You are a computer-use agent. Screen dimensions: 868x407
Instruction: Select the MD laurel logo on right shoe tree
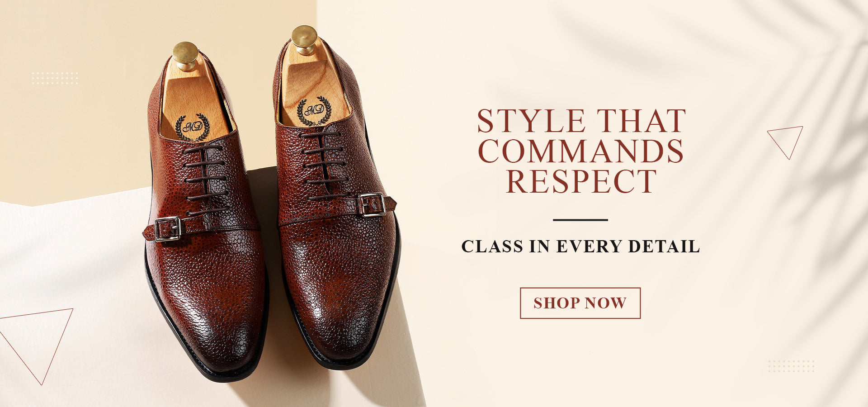point(314,111)
